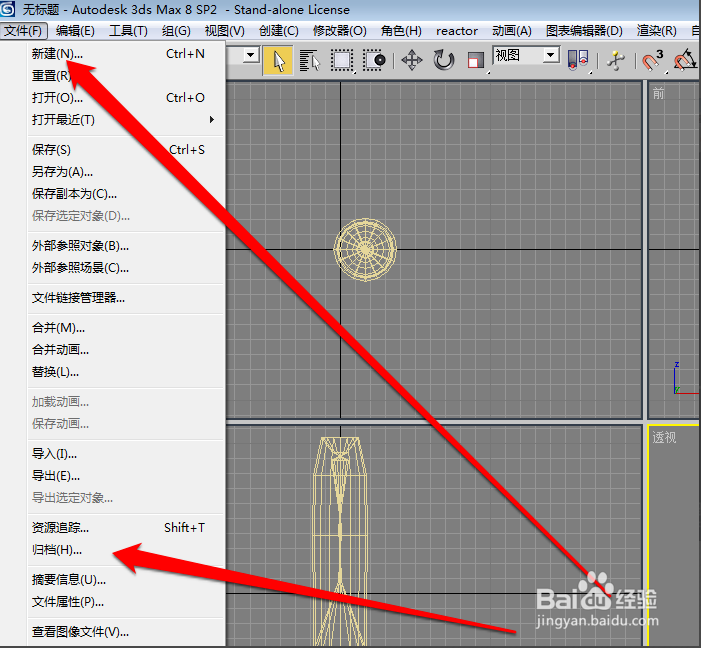Select the tall wireframe object in lower viewport
The image size is (701, 648).
tap(340, 541)
